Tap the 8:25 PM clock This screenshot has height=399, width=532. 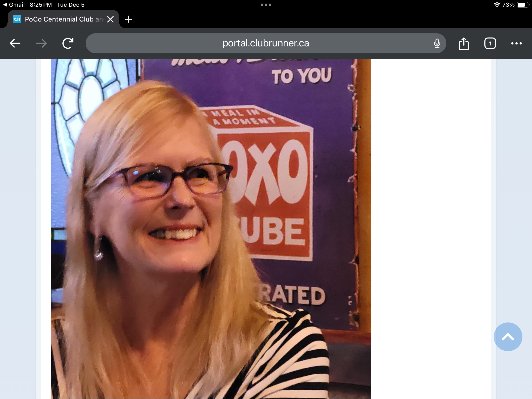(41, 5)
